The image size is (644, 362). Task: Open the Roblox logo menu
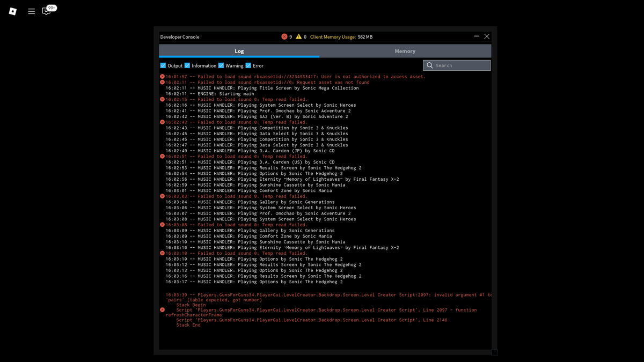[13, 11]
